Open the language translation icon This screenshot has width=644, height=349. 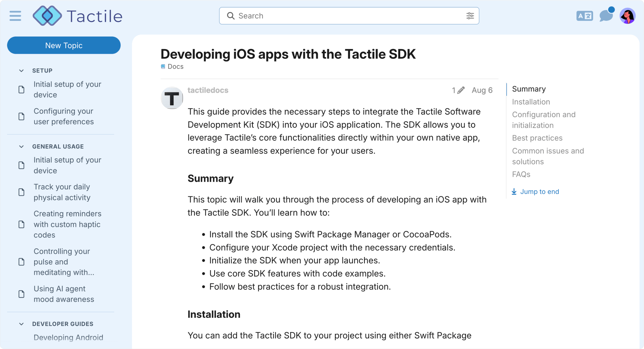[x=584, y=16]
